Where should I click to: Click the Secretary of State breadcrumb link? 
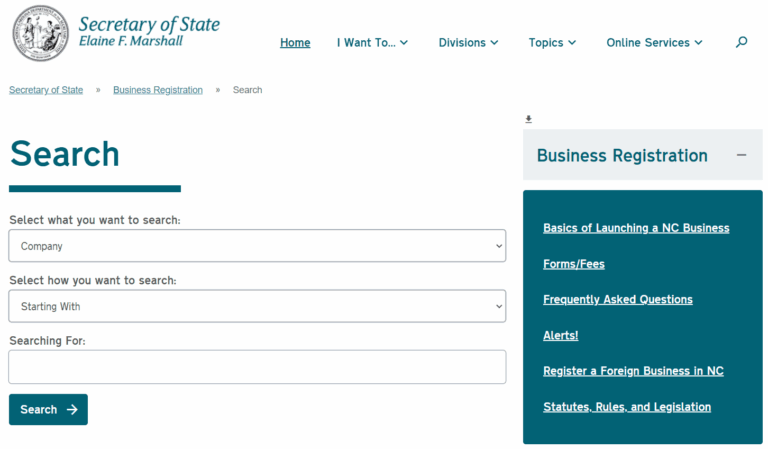tap(46, 90)
